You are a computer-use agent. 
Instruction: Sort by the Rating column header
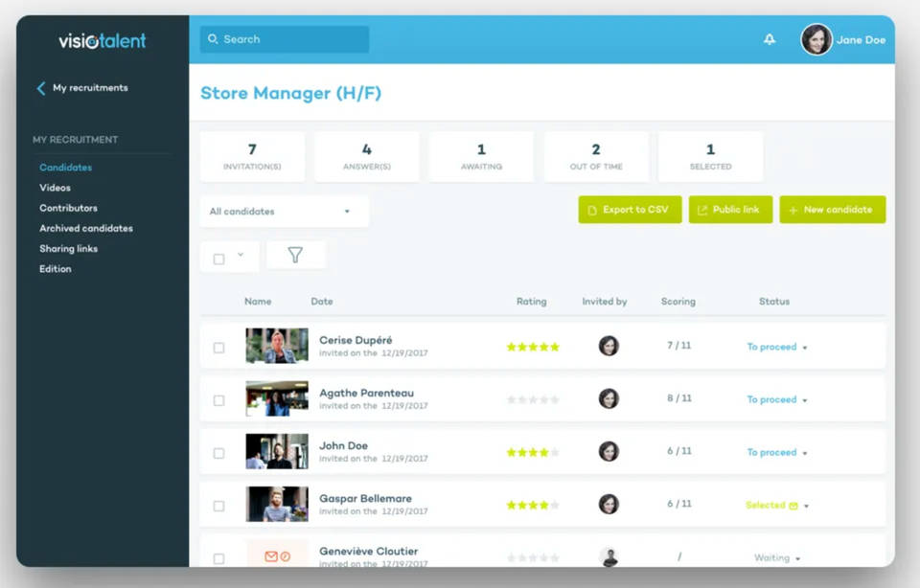tap(532, 302)
